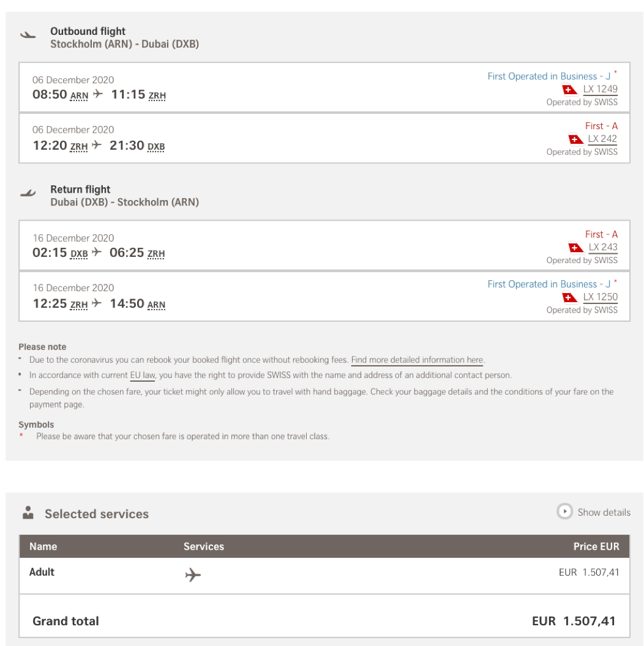Open flight number LX 243 link
Screen dimensions: 644x646
pos(602,248)
